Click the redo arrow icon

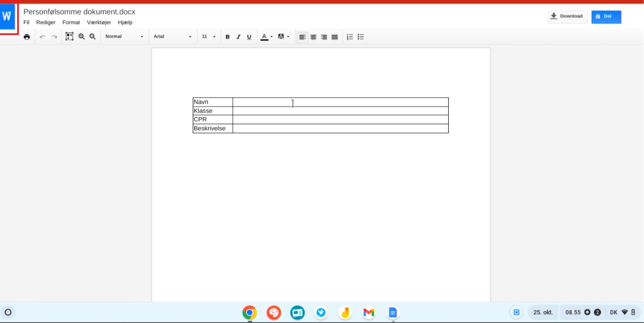[x=54, y=37]
